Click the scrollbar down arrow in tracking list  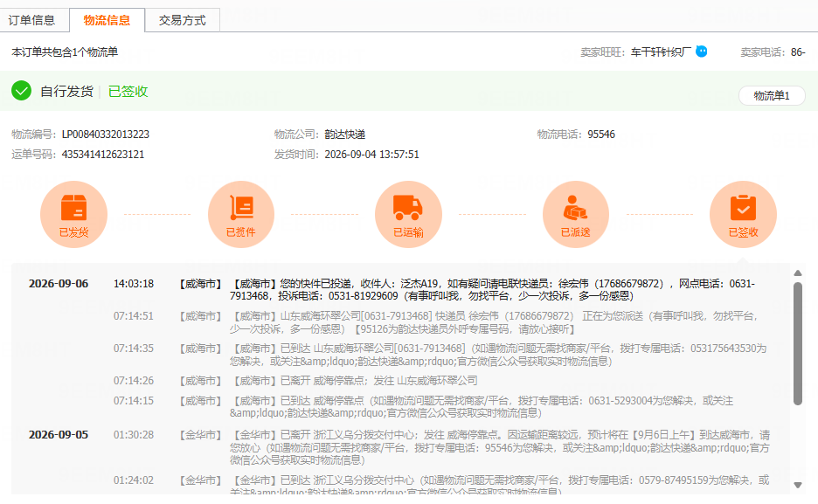coord(798,485)
